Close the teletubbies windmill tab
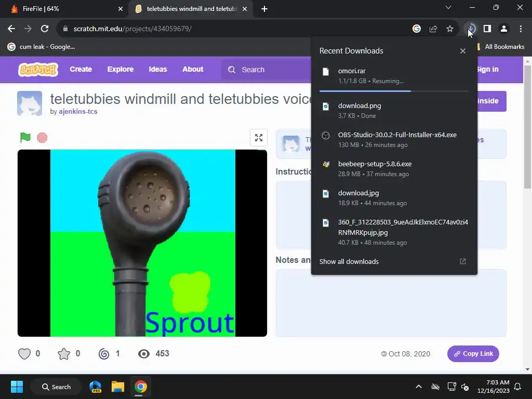 coord(245,9)
